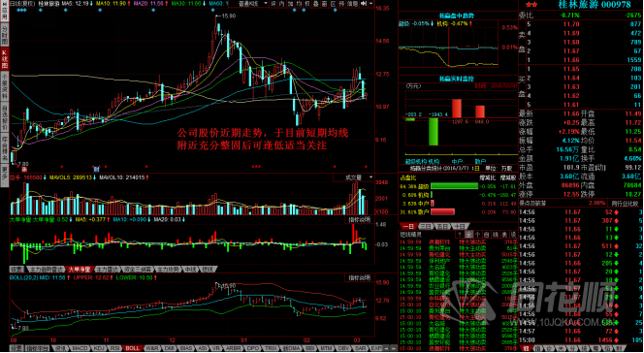Click the 权 price-adjustment toolbar icon
Screen dimensions: 644x353
pos(307,4)
